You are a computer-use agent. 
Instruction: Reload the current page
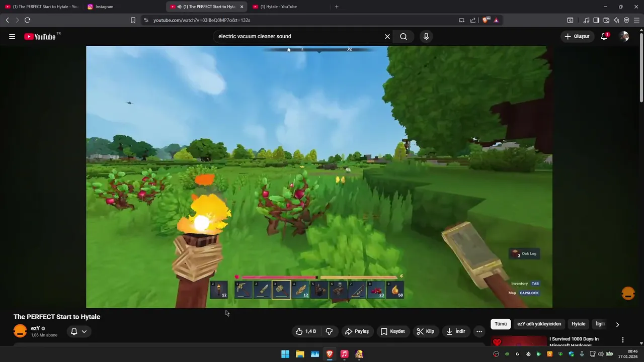point(27,20)
